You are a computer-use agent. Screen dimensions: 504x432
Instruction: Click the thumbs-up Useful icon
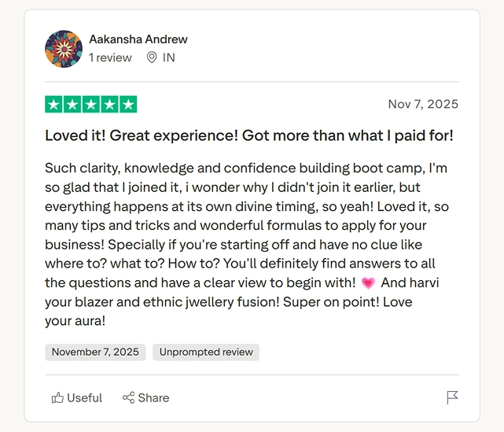[57, 398]
